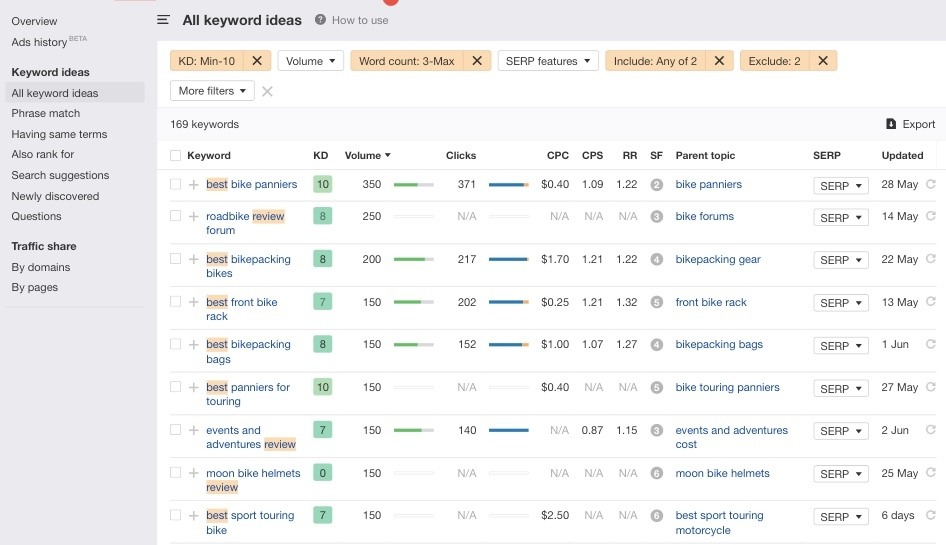
Task: Clear the Word count: 3-Max filter
Action: point(477,61)
